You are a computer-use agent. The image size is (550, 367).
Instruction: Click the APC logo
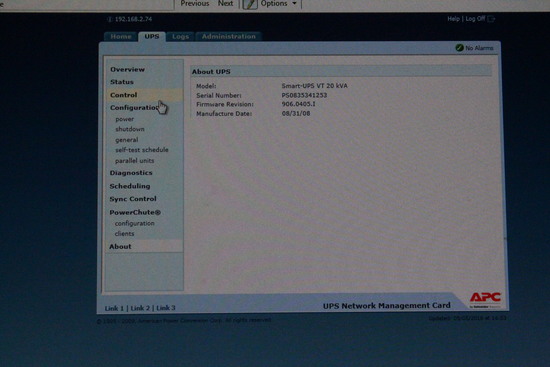click(x=485, y=297)
